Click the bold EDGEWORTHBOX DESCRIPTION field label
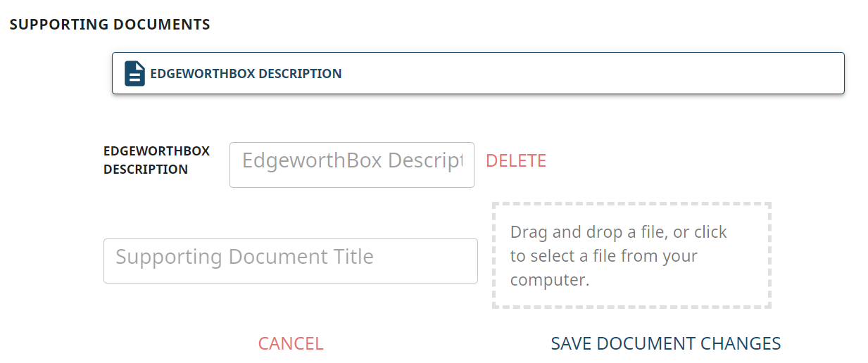The width and height of the screenshot is (868, 363). (156, 160)
